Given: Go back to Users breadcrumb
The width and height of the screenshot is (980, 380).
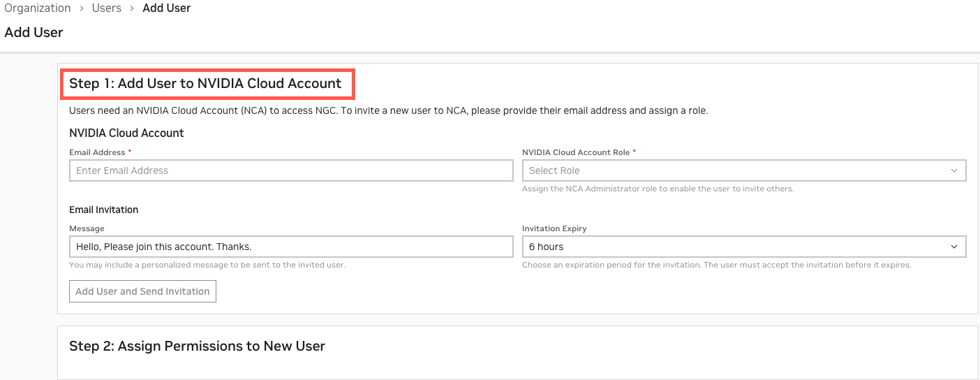Looking at the screenshot, I should 106,8.
